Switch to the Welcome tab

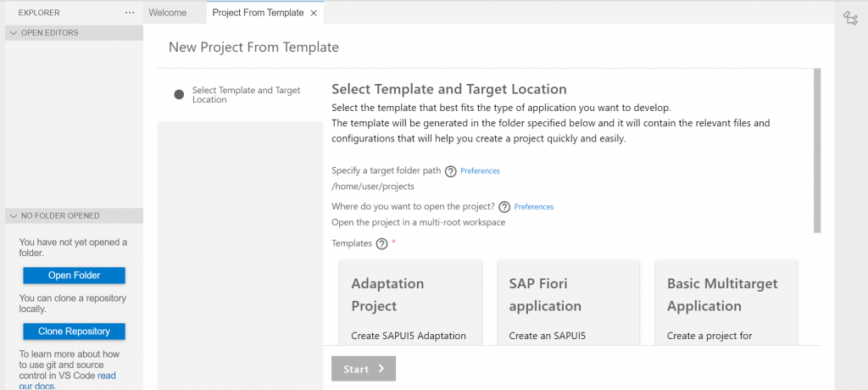168,12
